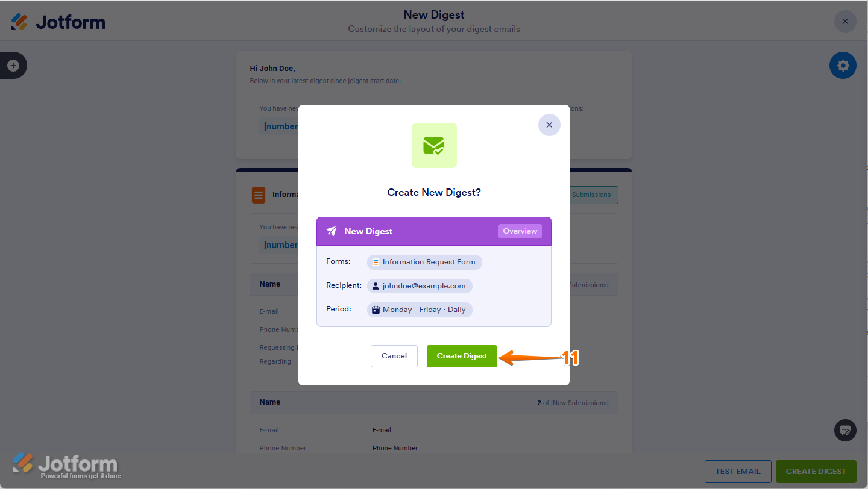The width and height of the screenshot is (868, 489).
Task: Cancel the Create New Digest dialog
Action: (394, 356)
